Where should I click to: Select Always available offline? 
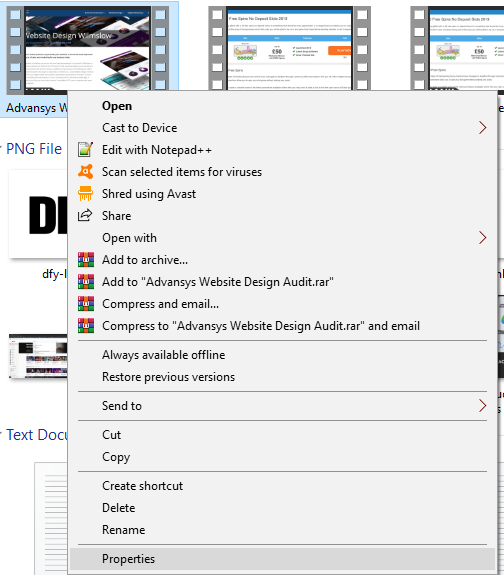[x=282, y=355]
